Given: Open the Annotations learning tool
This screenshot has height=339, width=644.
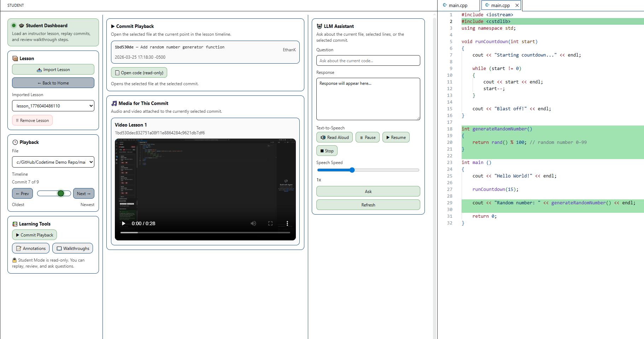Looking at the screenshot, I should click(x=31, y=248).
